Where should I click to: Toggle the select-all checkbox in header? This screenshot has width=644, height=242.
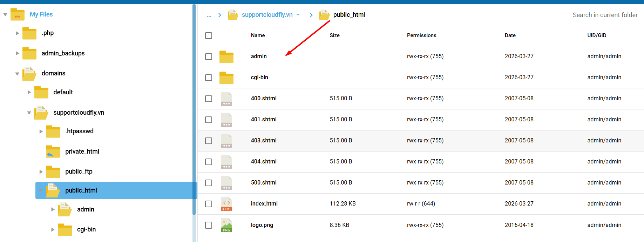[x=209, y=36]
